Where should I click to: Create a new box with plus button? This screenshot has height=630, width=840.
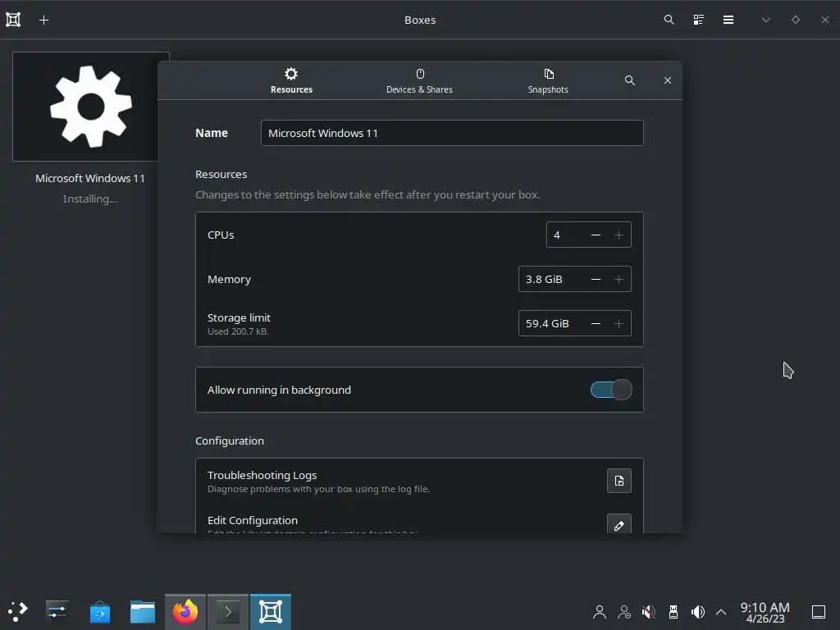point(44,20)
